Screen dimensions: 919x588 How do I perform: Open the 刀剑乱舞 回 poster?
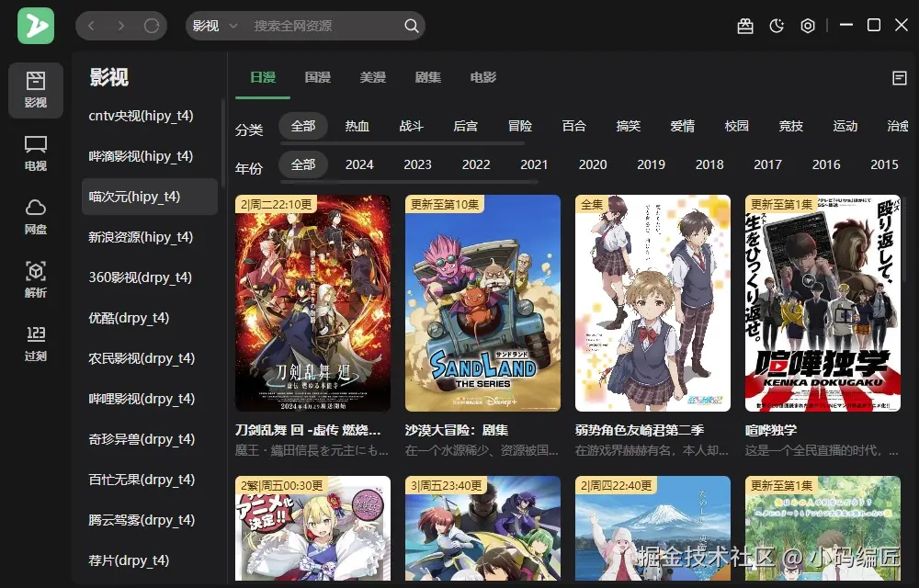312,303
